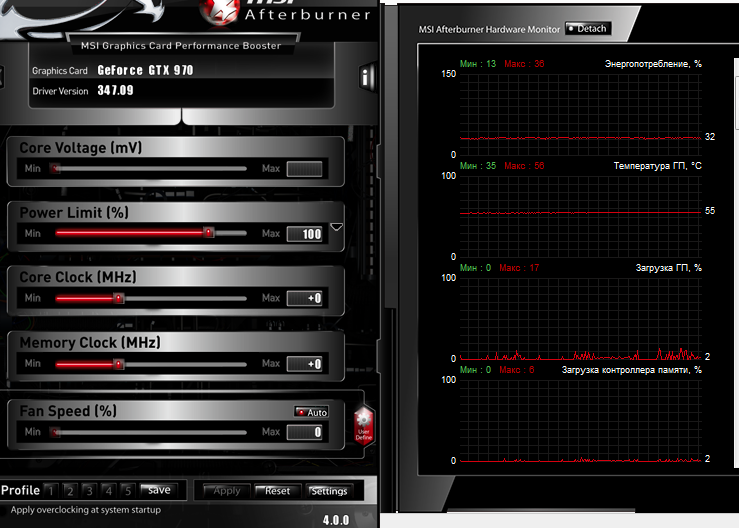Select profile slot 3
This screenshot has width=739, height=528.
[x=89, y=490]
